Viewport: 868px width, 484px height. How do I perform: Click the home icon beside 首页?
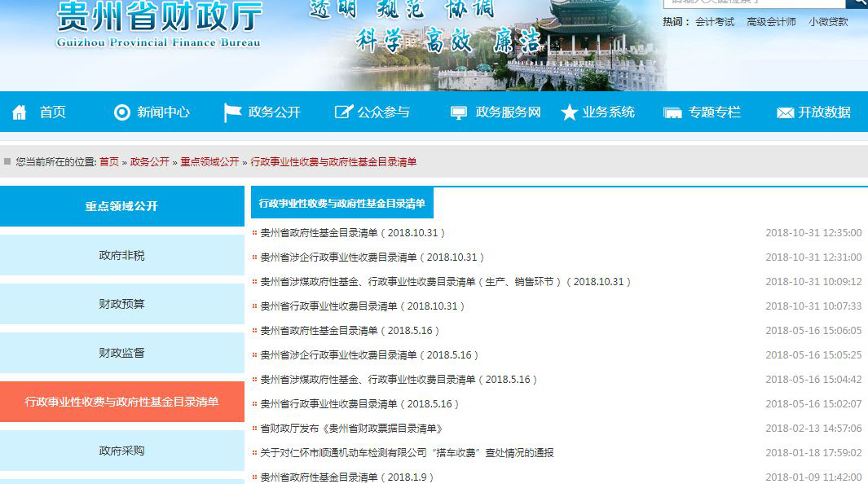pyautogui.click(x=20, y=112)
